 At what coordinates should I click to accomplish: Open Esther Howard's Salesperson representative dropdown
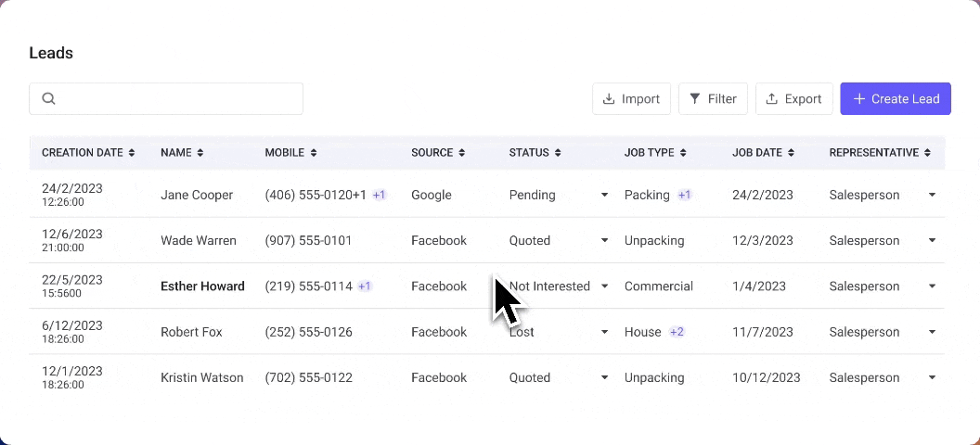coord(932,286)
